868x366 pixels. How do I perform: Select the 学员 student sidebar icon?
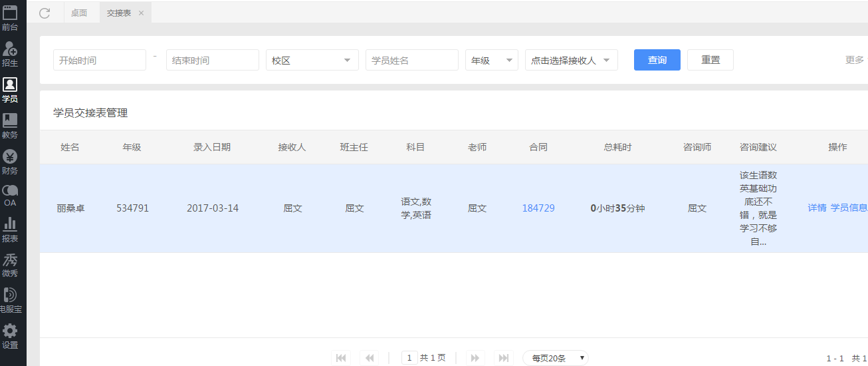[10, 90]
